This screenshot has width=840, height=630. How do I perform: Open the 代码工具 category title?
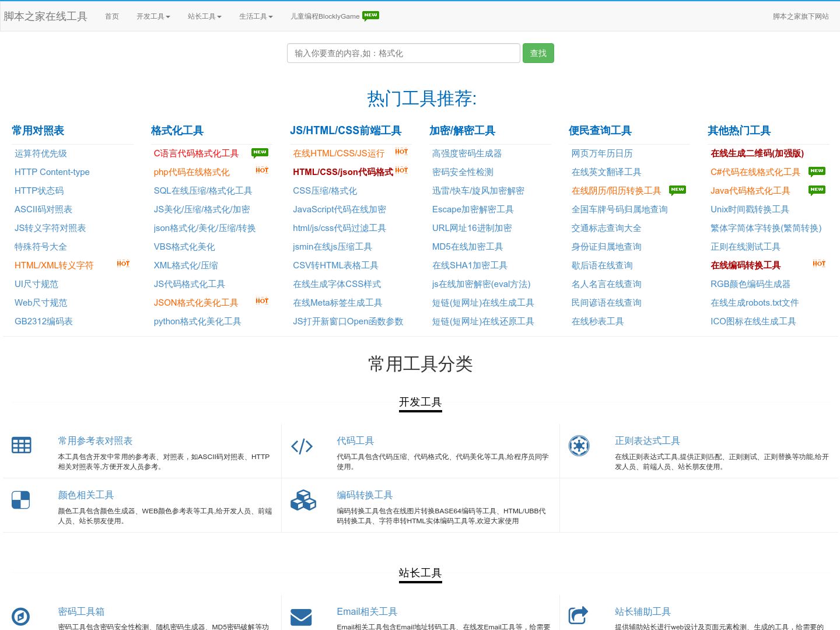click(355, 441)
